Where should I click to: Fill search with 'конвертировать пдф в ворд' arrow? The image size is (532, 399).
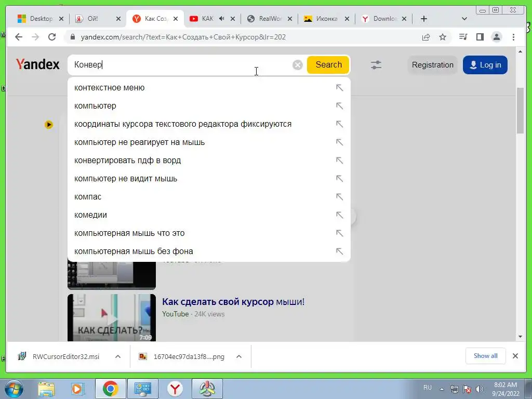(x=339, y=161)
